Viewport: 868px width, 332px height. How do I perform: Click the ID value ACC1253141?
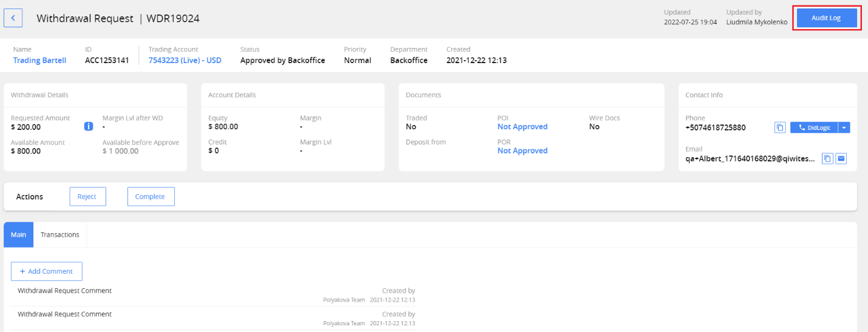[x=107, y=60]
